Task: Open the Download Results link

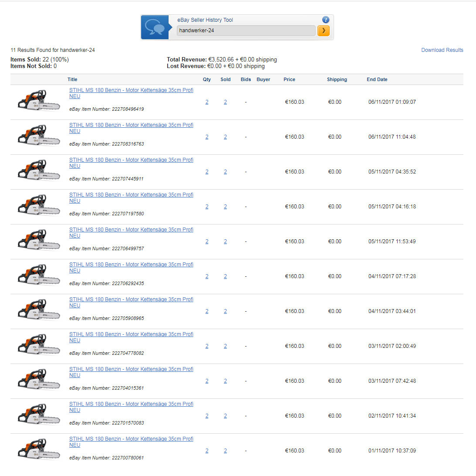Action: click(x=442, y=50)
